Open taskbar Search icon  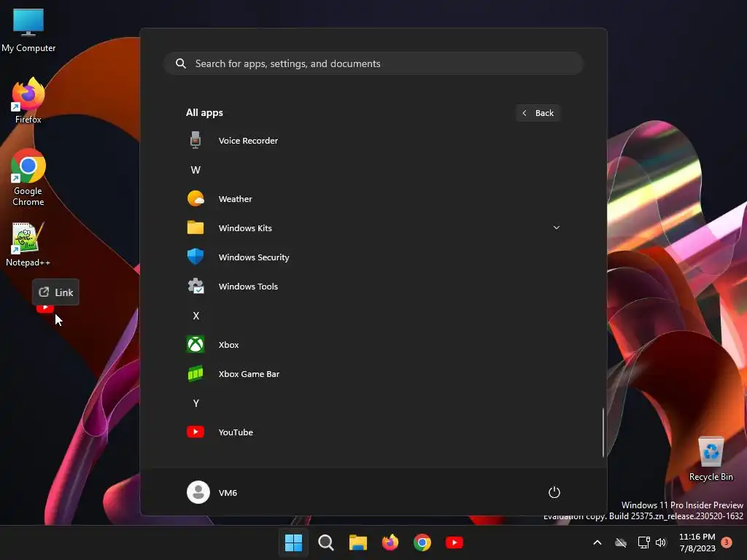click(326, 542)
